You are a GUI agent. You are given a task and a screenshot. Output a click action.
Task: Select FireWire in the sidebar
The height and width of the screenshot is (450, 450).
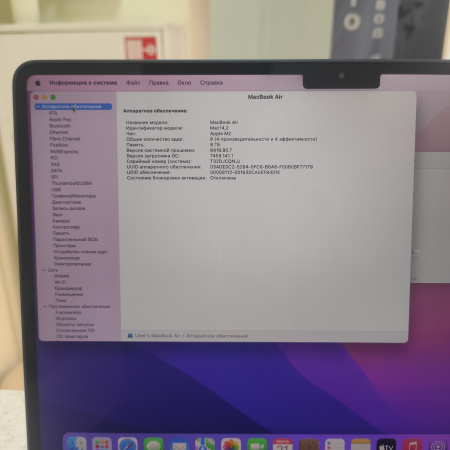[x=59, y=145]
